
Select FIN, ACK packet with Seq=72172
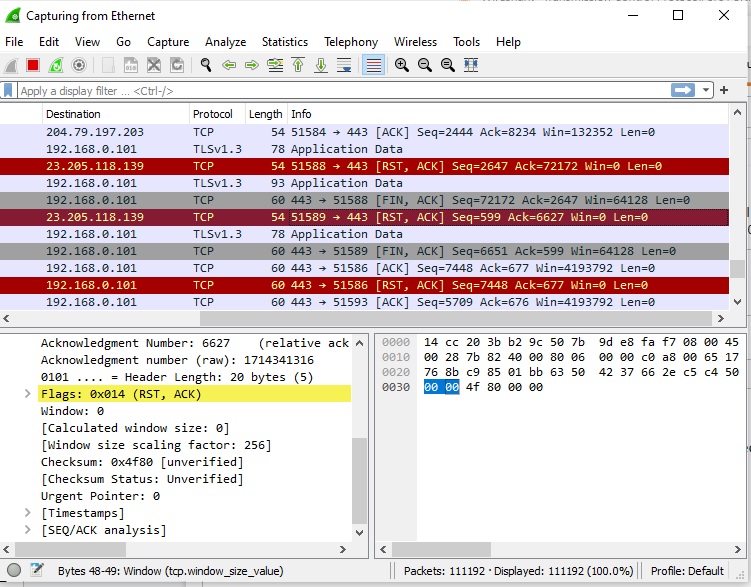[x=364, y=200]
